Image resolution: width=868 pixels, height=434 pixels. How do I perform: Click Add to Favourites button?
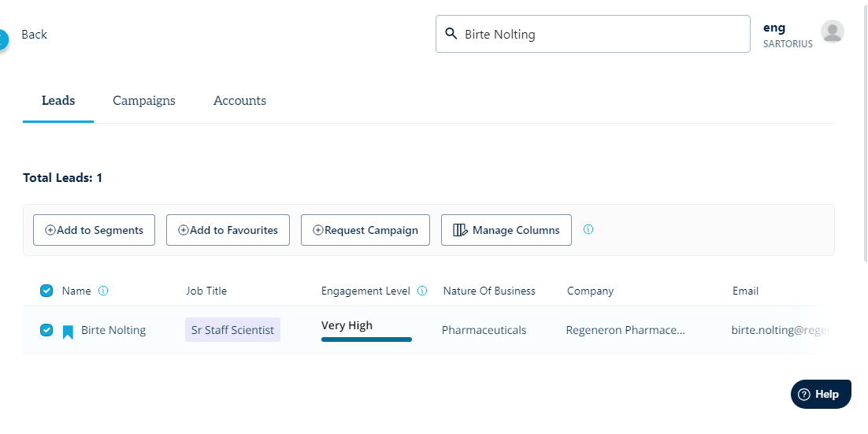point(228,230)
